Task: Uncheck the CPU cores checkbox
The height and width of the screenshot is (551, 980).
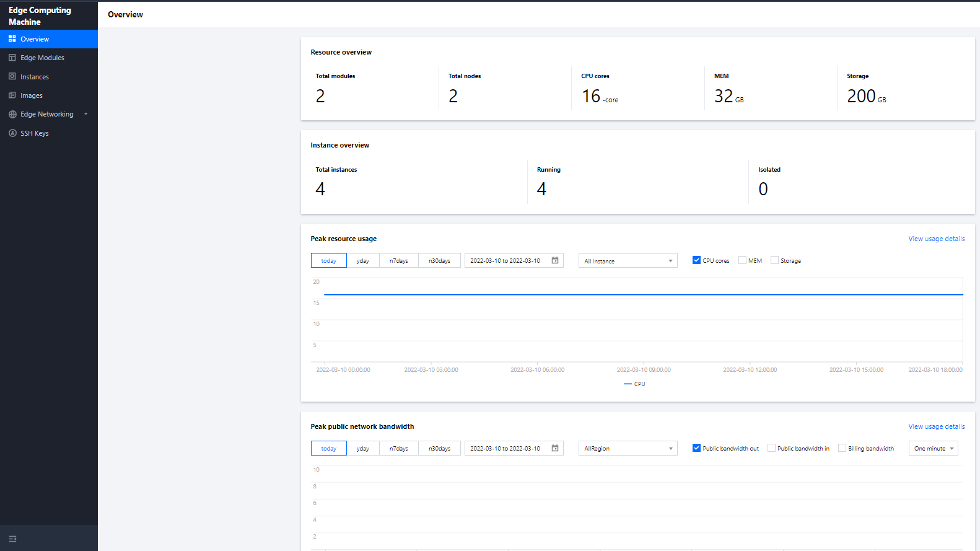Action: pyautogui.click(x=696, y=261)
